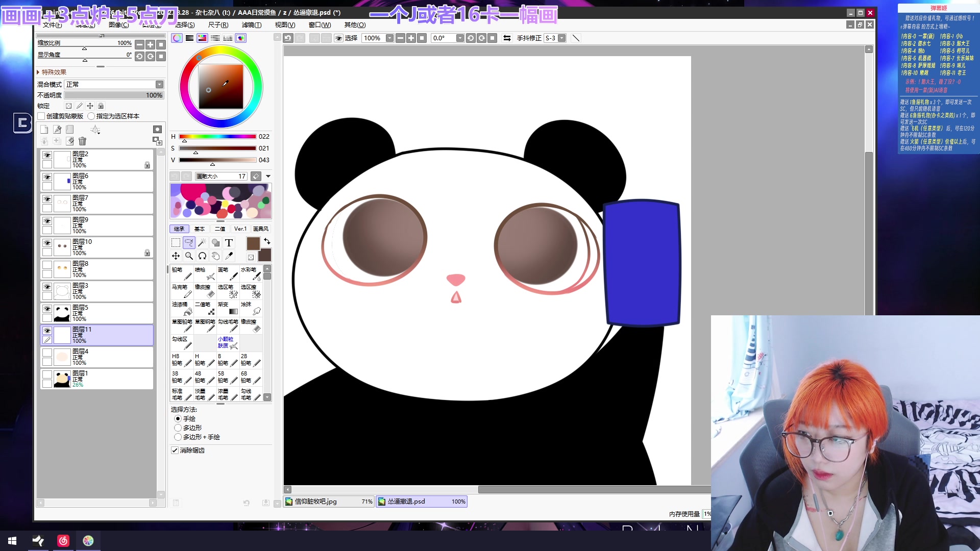Switch to the 基本 tool tab
Viewport: 980px width, 551px height.
pyautogui.click(x=200, y=229)
